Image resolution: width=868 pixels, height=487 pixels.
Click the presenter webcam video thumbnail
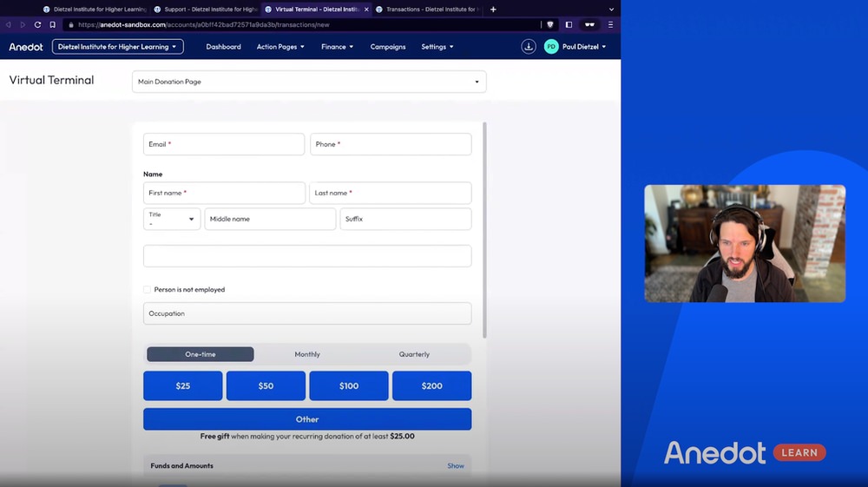coord(745,243)
